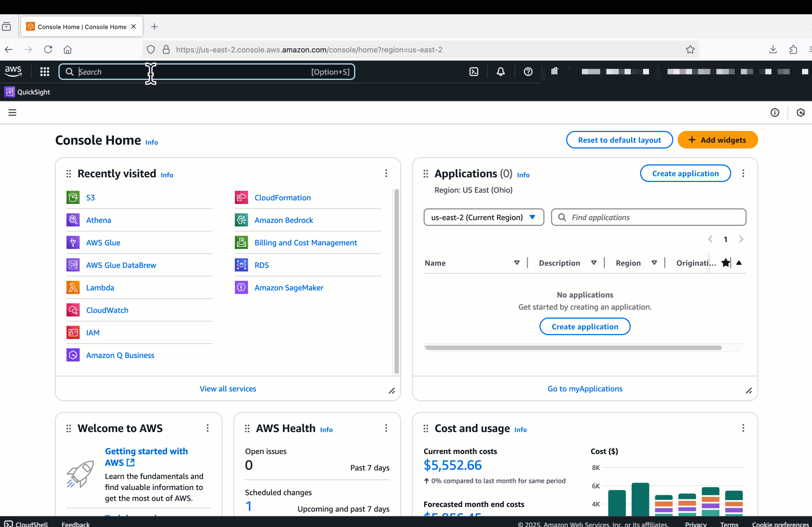Click the S3 service icon
This screenshot has height=527, width=812.
(x=73, y=197)
